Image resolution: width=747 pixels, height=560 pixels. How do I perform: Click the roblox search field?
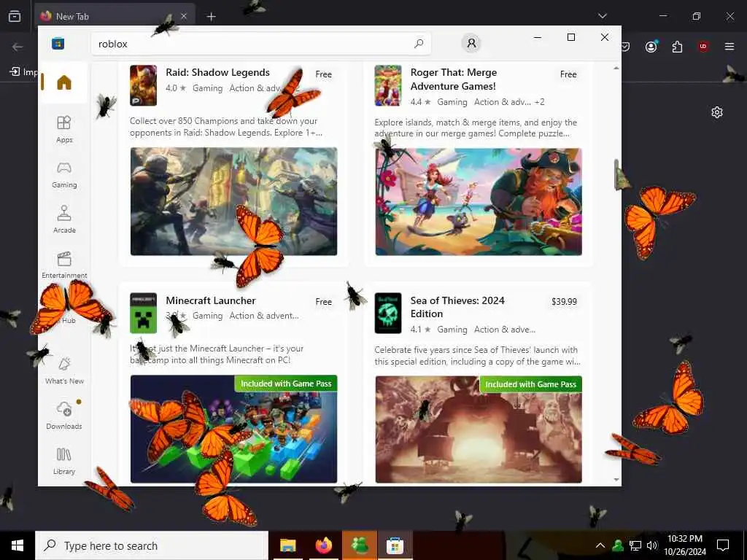261,44
